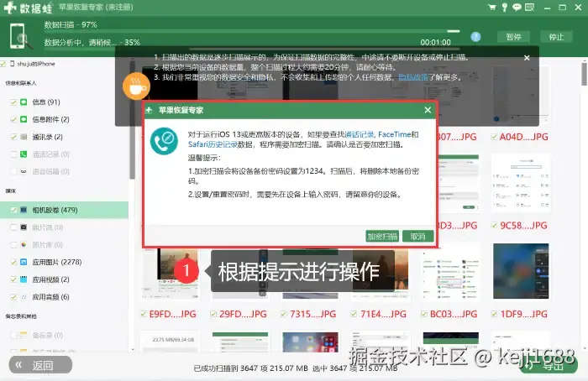
Task: Uncheck the 9C58....JPG file checkbox
Action: (x=494, y=225)
